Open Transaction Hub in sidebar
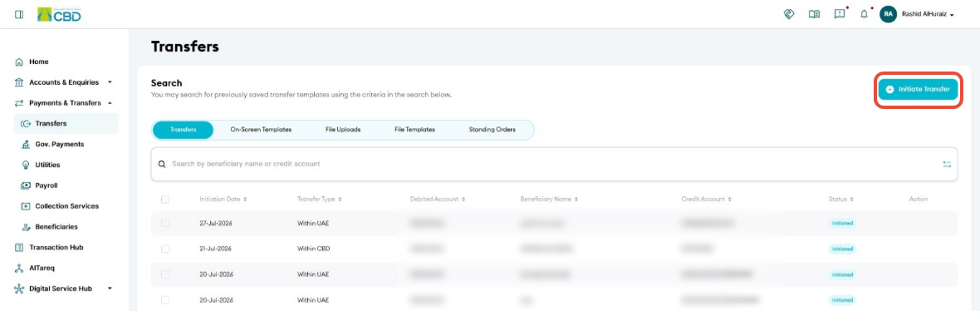980x311 pixels. tap(56, 247)
